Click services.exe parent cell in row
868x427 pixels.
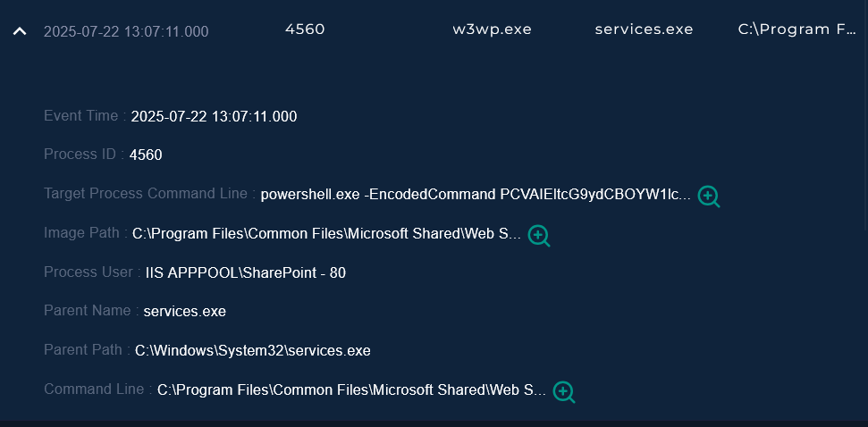pos(644,29)
